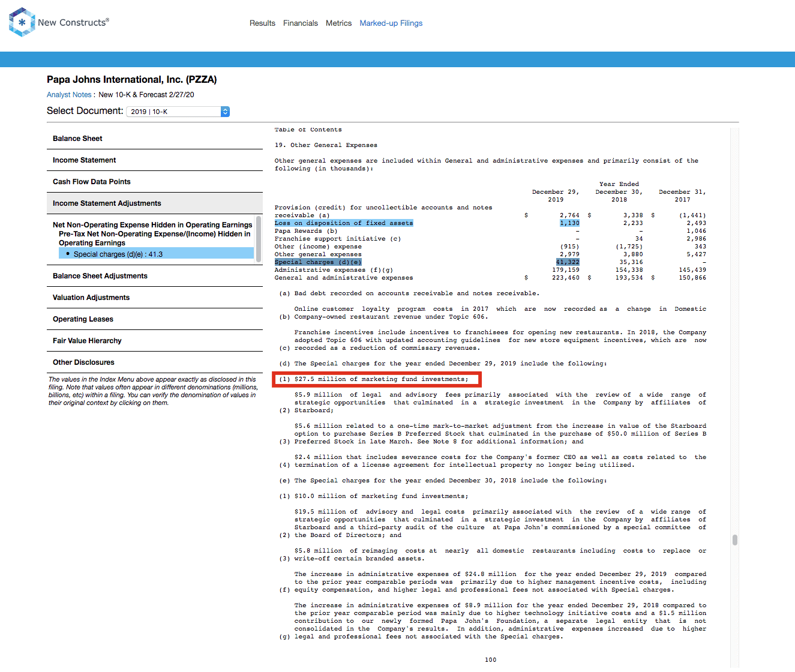Screen dimensions: 795x672
Task: Open the Financials page
Action: pos(301,23)
